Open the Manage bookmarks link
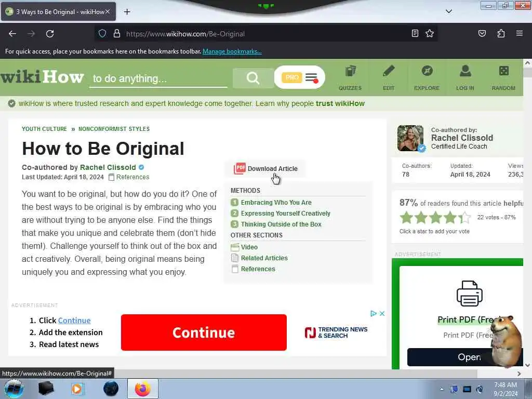The width and height of the screenshot is (532, 399). [232, 51]
